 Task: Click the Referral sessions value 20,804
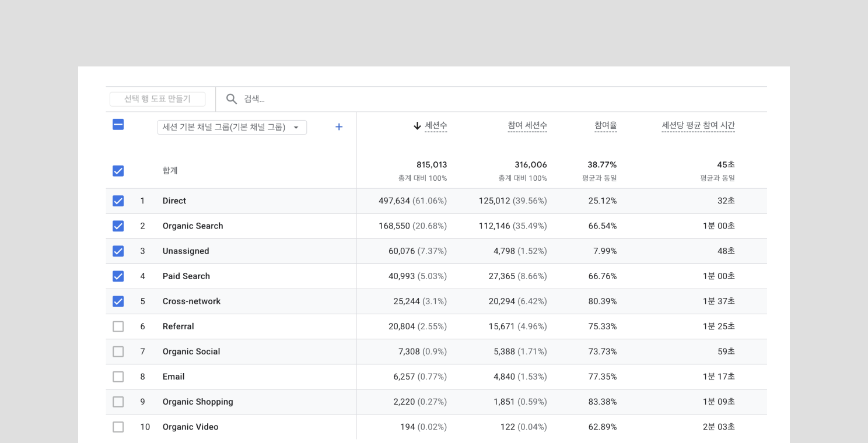[x=402, y=326]
